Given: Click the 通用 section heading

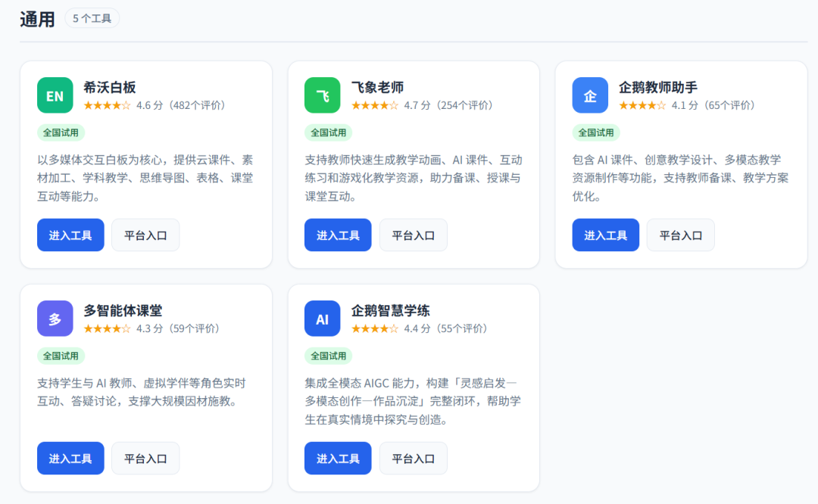Looking at the screenshot, I should coord(37,19).
